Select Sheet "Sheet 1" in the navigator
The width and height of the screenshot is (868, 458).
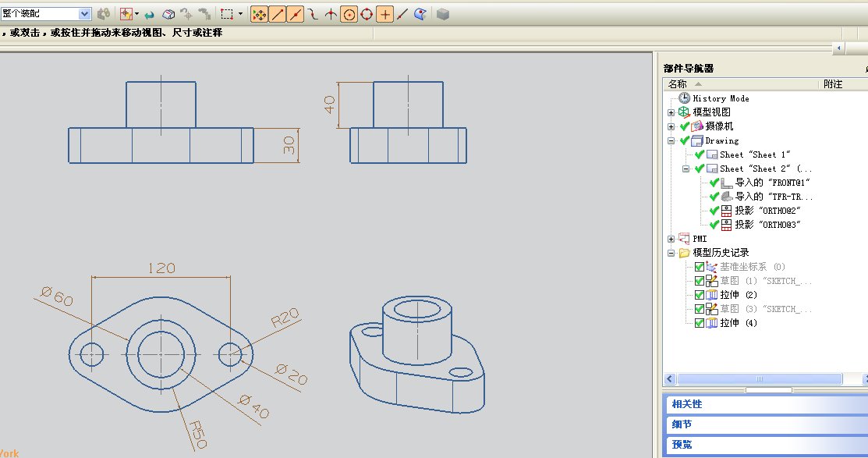(754, 154)
